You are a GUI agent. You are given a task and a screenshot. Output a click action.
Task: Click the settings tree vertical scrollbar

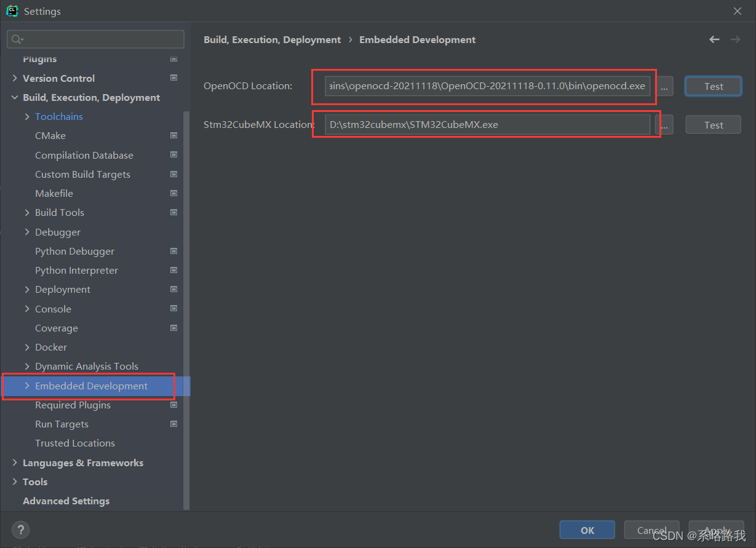pos(187,311)
